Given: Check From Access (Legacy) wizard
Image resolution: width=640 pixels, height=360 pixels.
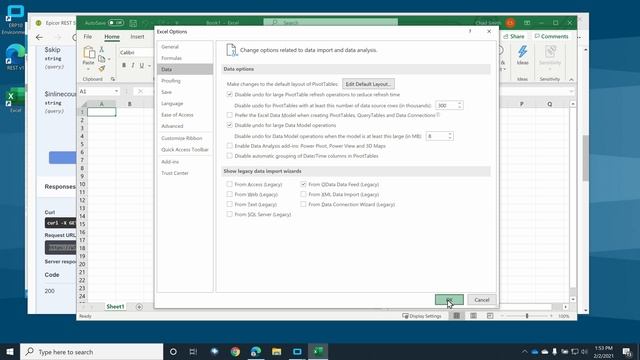Looking at the screenshot, I should coord(229,184).
